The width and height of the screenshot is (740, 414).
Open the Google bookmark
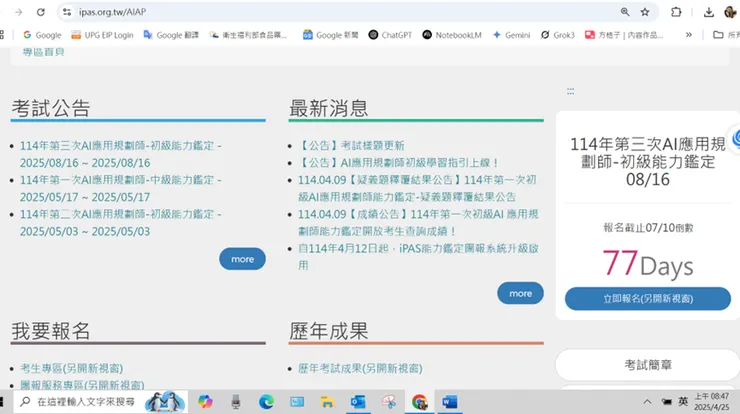click(42, 35)
